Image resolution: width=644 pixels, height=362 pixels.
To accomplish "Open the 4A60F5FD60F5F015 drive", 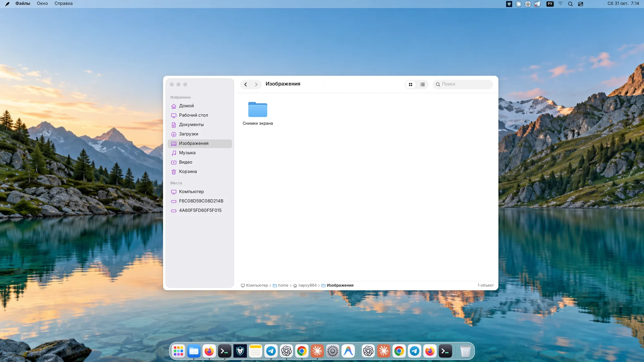I will click(x=200, y=210).
